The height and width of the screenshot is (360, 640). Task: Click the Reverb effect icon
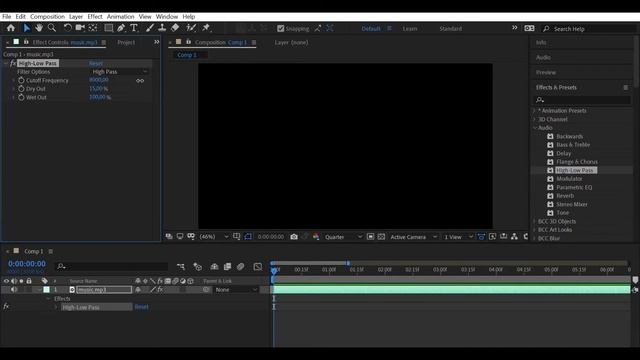pos(550,196)
